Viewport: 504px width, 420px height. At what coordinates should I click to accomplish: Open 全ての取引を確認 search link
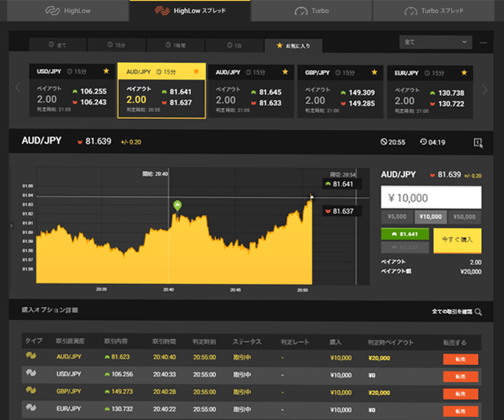[457, 312]
